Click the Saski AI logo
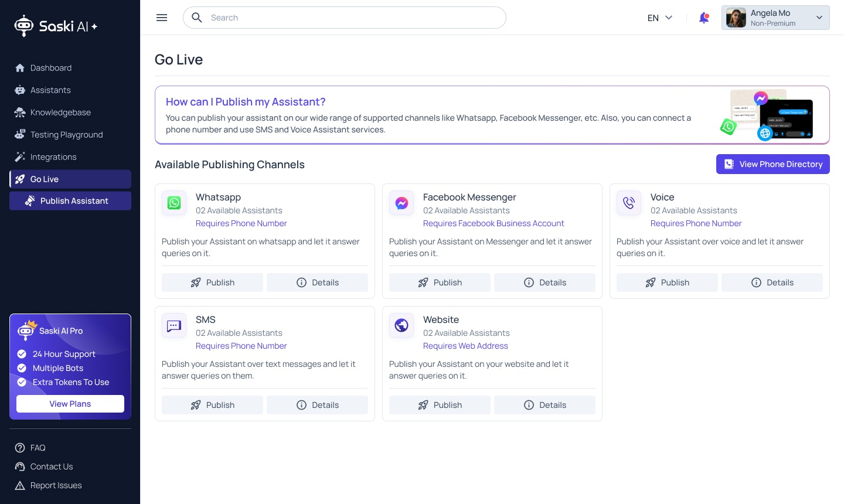 56,26
